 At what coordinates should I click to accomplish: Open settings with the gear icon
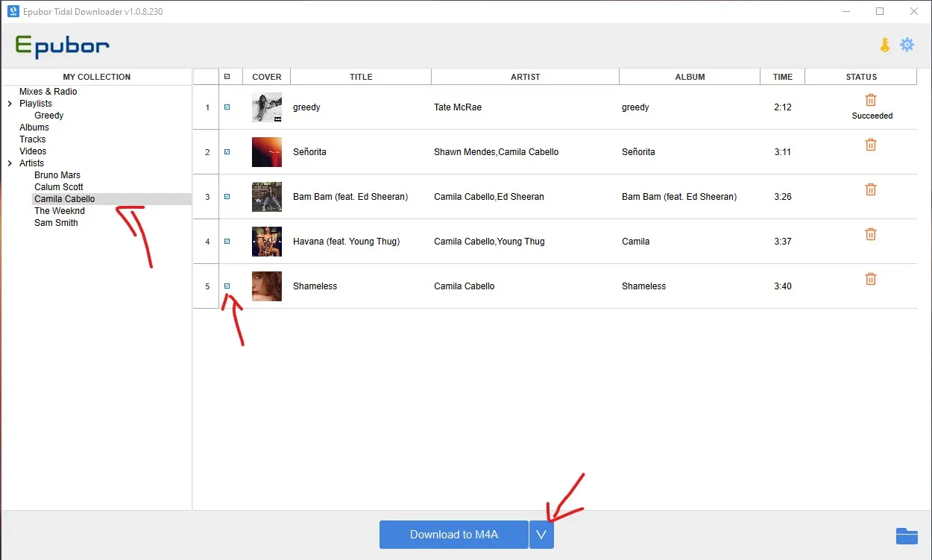point(907,44)
